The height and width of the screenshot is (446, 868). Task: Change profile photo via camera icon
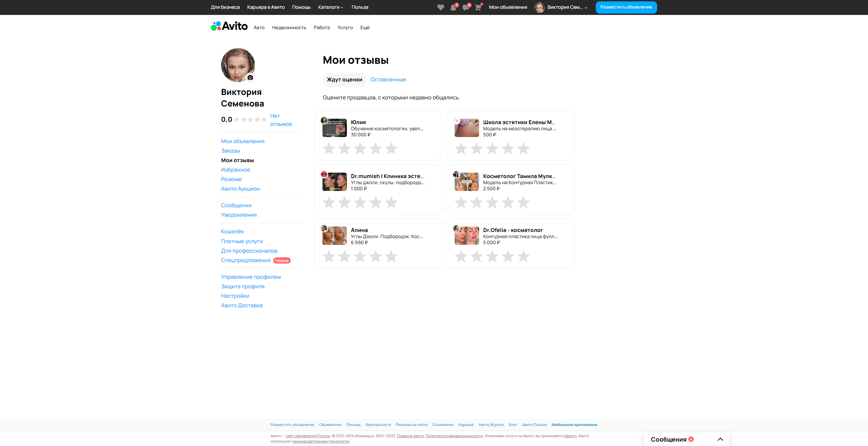250,77
